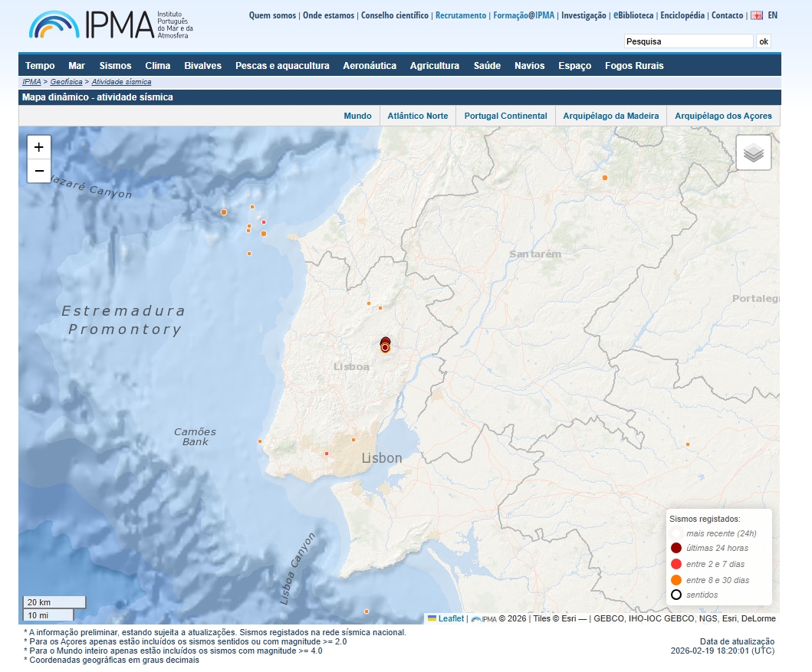812x672 pixels.
Task: Click the dark red earthquake marker north of Lisboa
Action: 385,344
